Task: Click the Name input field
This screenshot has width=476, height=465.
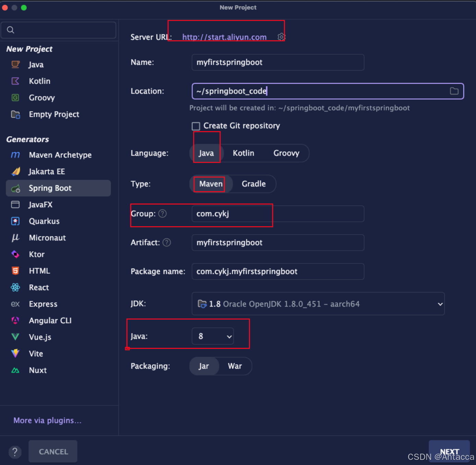Action: pyautogui.click(x=278, y=62)
